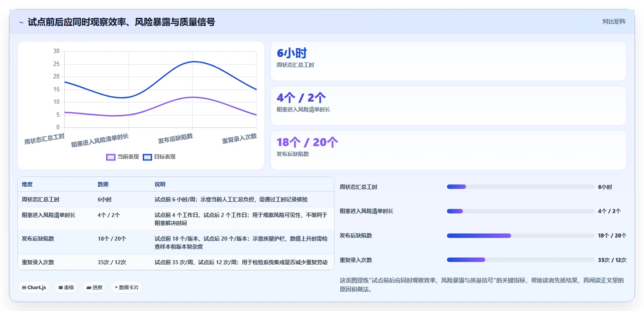Click the 进度 chip icon
The width and height of the screenshot is (644, 311).
click(x=88, y=288)
